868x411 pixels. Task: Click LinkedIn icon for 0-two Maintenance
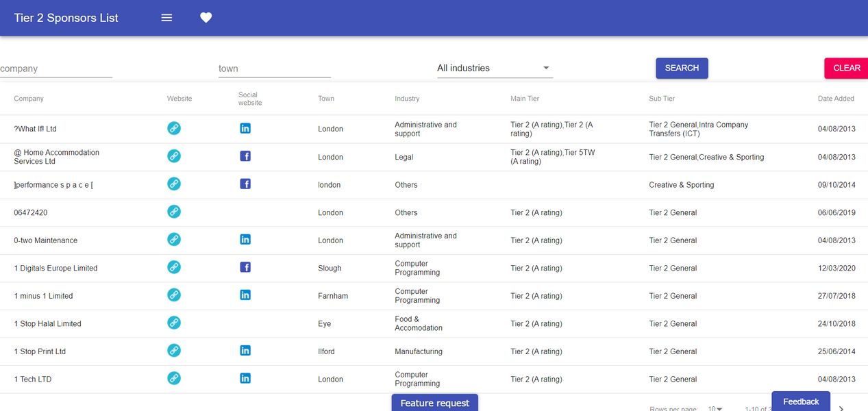245,238
